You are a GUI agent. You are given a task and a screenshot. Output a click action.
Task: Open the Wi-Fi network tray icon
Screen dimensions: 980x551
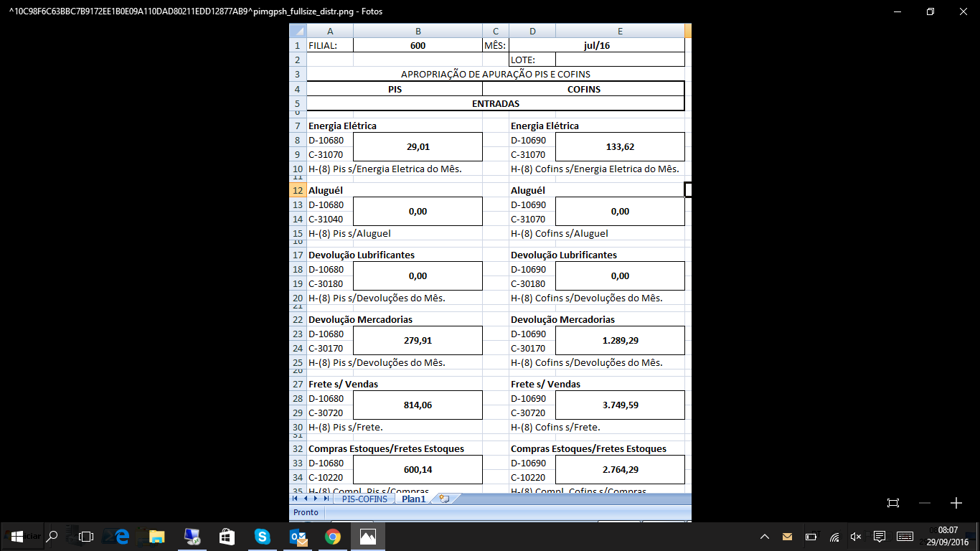[x=834, y=537]
